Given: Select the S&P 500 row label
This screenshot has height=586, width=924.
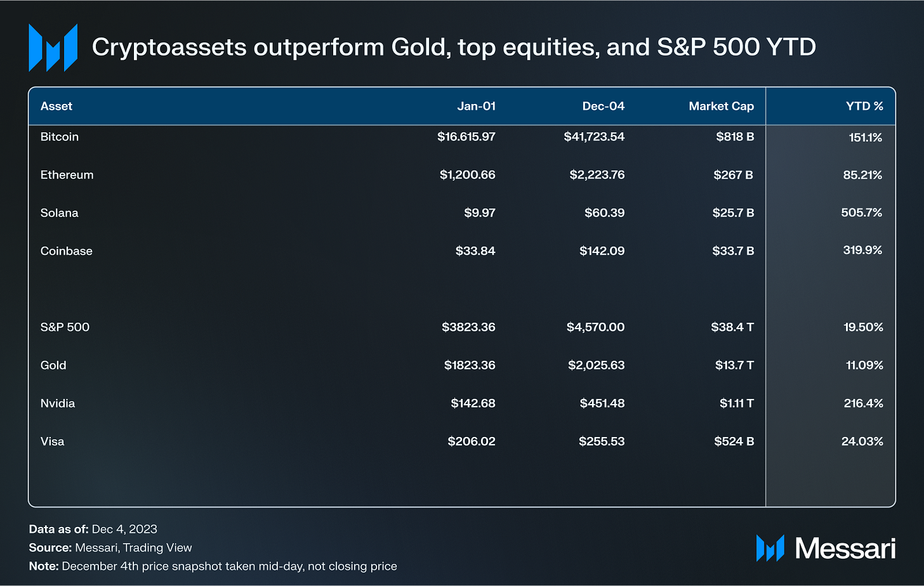Looking at the screenshot, I should [x=65, y=327].
